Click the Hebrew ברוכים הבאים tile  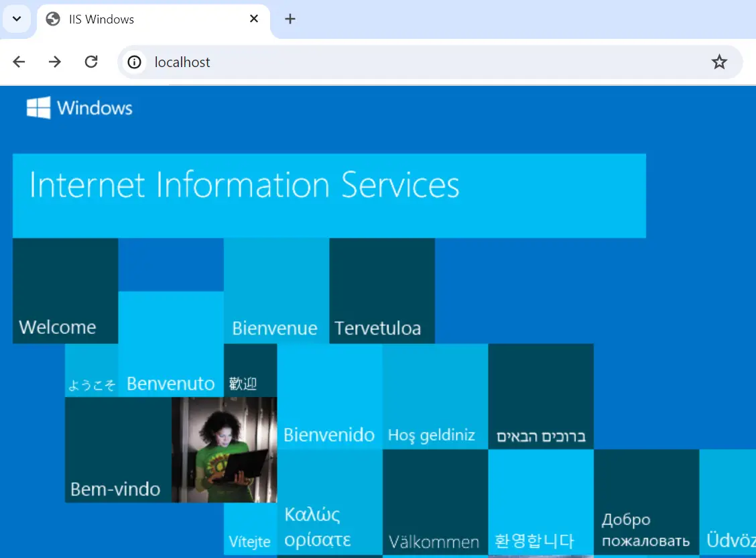[541, 396]
